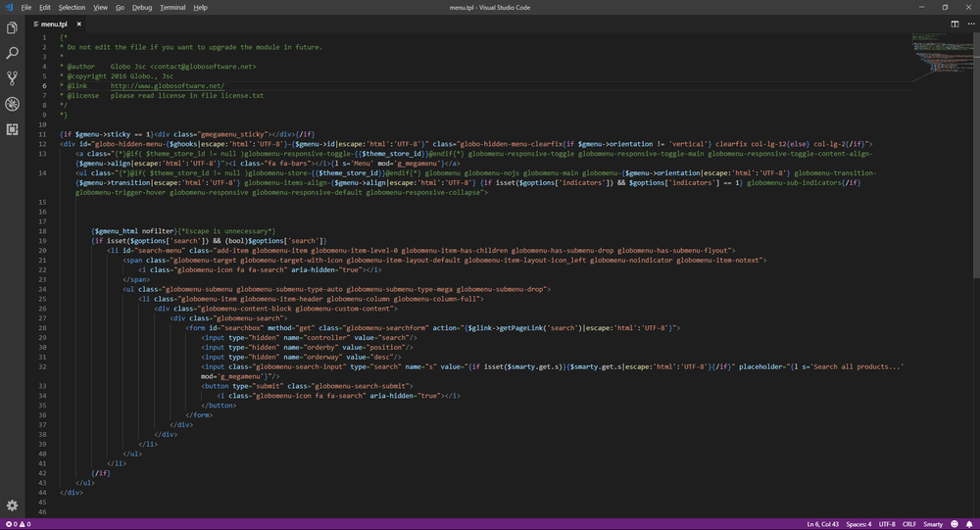Image resolution: width=980 pixels, height=530 pixels.
Task: Open the Terminal menu
Action: (172, 7)
